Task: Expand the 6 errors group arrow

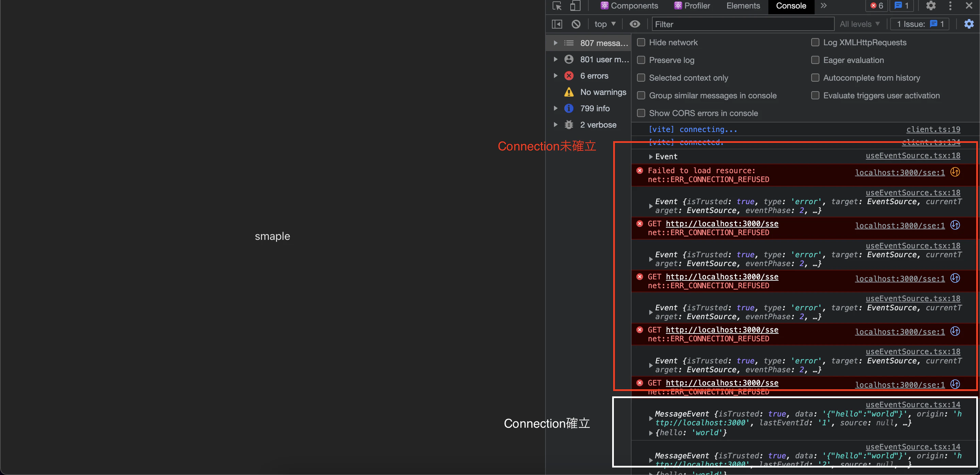Action: click(x=555, y=76)
